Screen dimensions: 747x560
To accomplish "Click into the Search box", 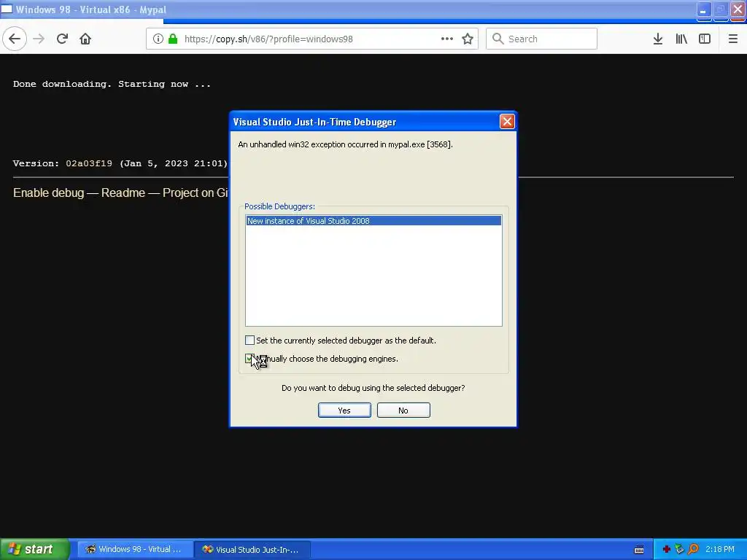I will tap(542, 39).
